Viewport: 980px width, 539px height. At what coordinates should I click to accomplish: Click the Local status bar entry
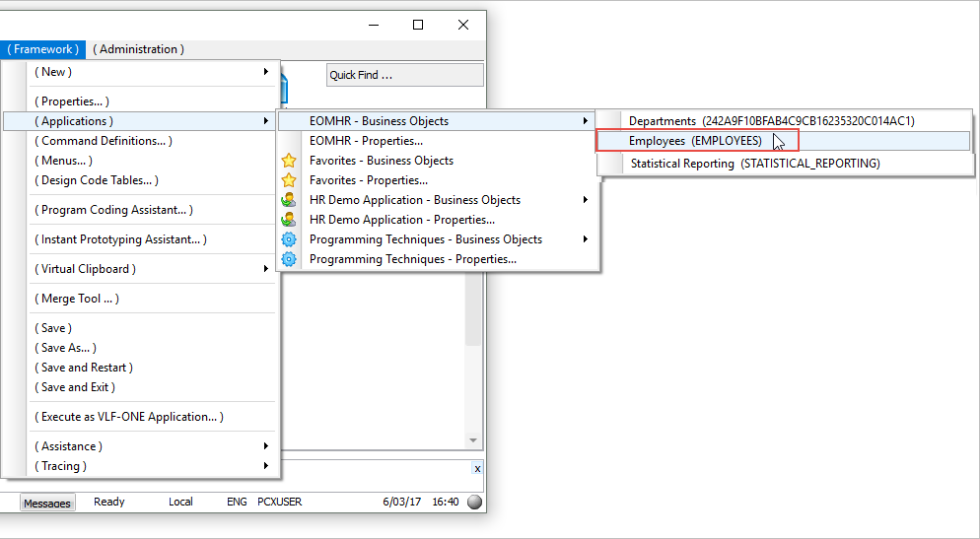(x=180, y=502)
